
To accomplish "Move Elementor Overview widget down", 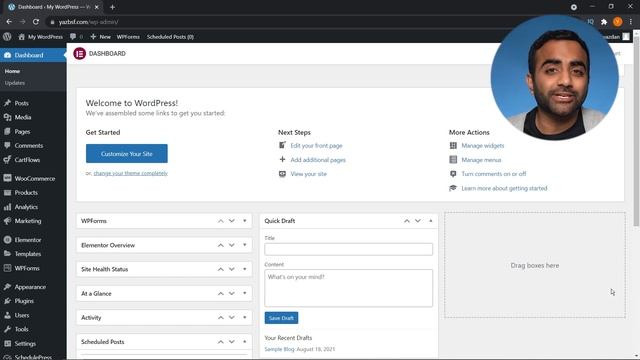I will click(x=231, y=245).
